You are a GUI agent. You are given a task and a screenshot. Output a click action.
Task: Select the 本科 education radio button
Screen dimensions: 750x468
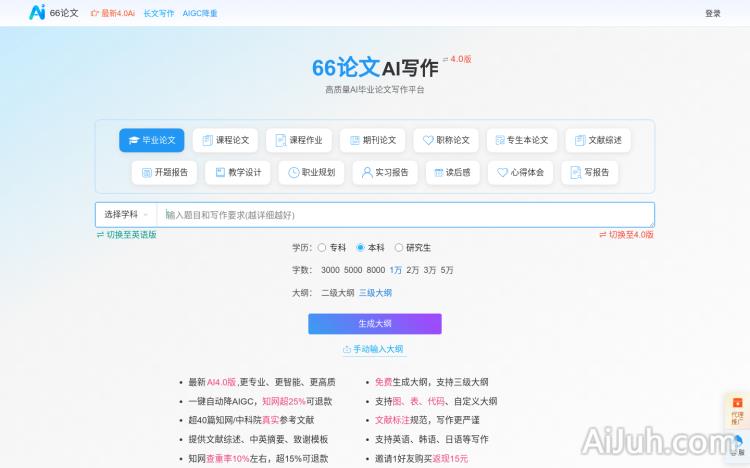[x=361, y=247]
